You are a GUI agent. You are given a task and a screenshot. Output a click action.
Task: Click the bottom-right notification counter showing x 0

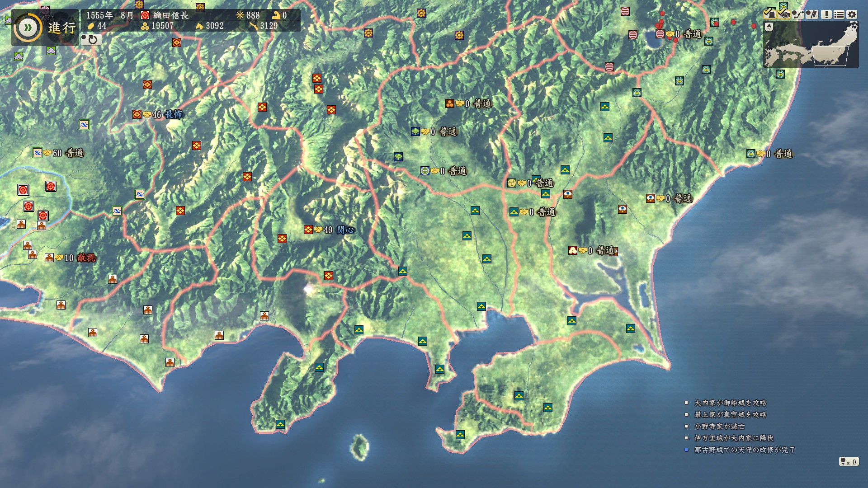pyautogui.click(x=849, y=461)
